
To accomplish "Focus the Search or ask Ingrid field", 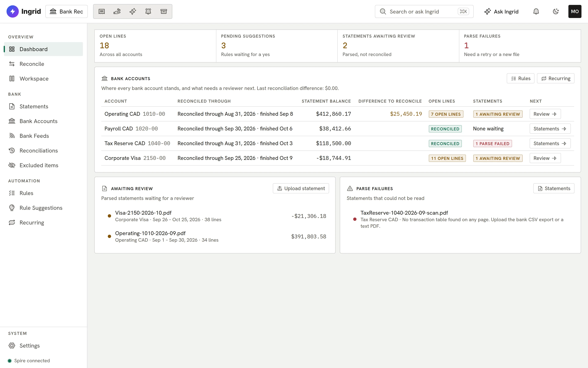I will (424, 11).
